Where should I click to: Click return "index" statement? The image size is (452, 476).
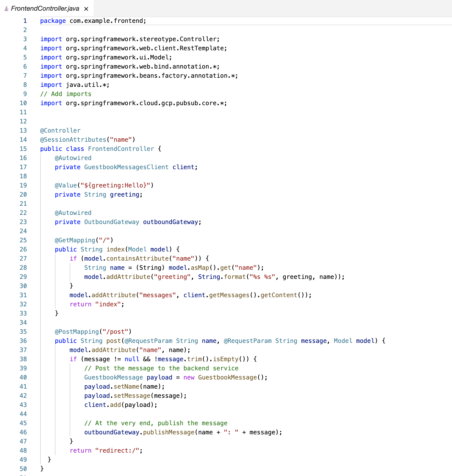tap(97, 304)
